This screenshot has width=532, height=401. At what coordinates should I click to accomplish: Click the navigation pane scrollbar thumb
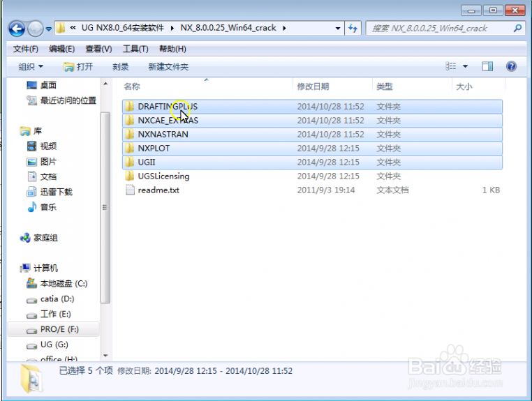[105, 207]
